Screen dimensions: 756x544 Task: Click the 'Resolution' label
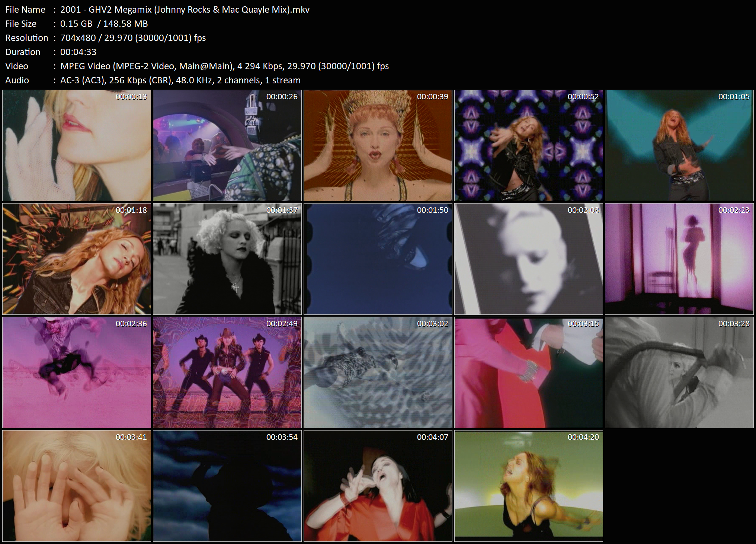27,38
